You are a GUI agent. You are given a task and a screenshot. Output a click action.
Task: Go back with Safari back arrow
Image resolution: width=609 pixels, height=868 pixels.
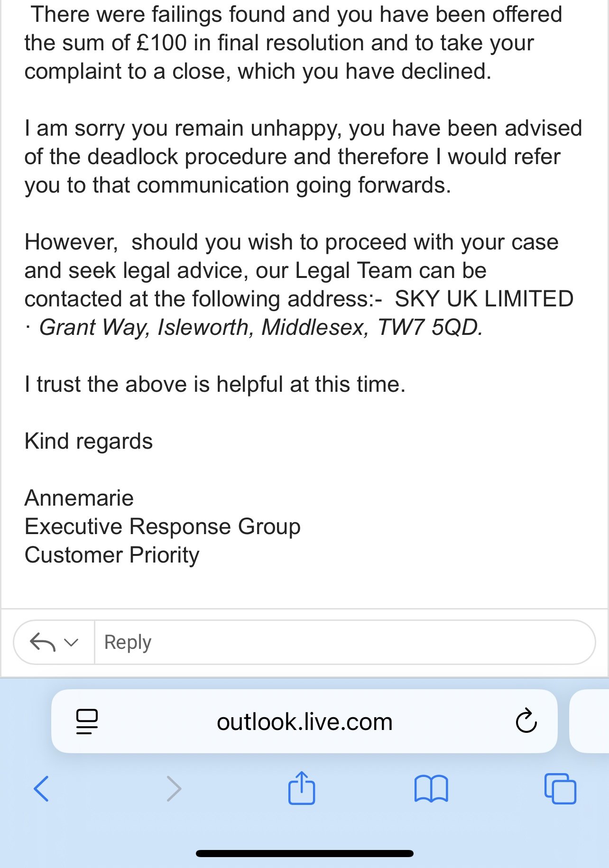click(41, 789)
